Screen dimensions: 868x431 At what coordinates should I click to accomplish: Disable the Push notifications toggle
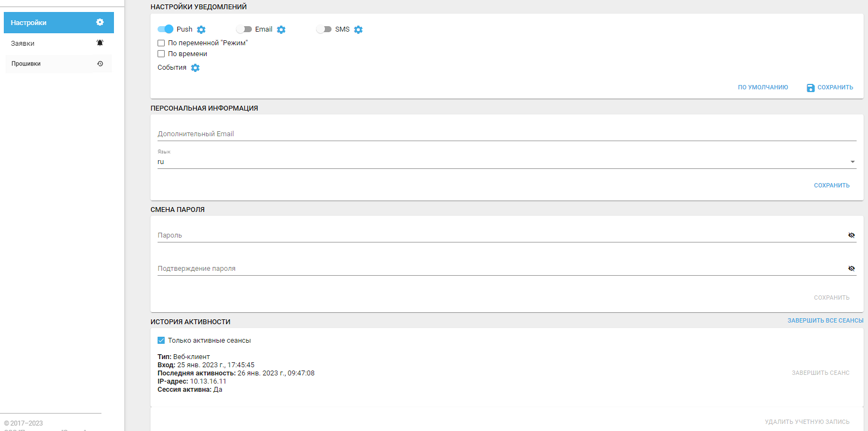(x=165, y=29)
